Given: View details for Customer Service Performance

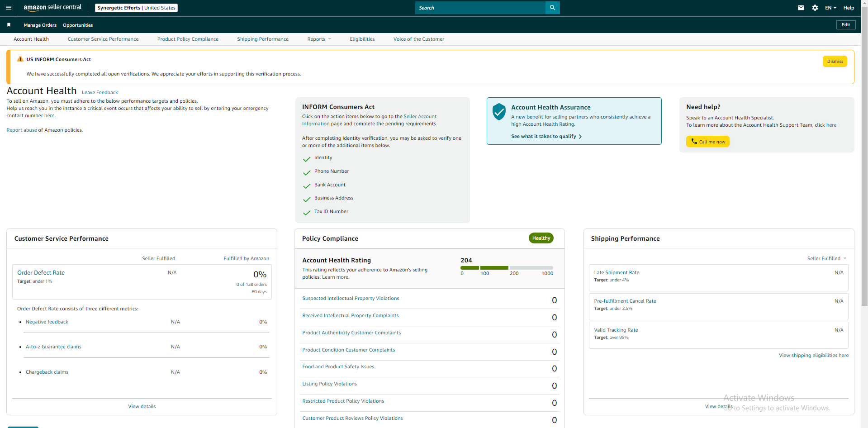Looking at the screenshot, I should point(142,406).
